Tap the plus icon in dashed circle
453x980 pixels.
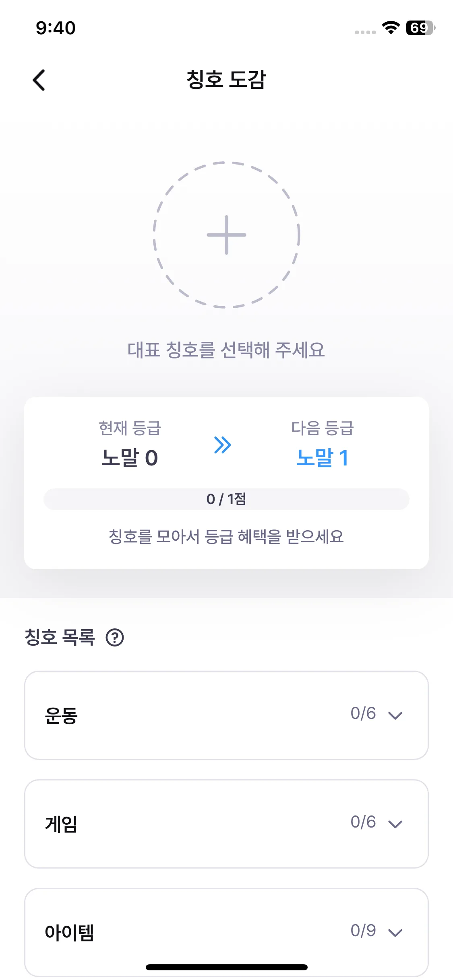(x=226, y=235)
